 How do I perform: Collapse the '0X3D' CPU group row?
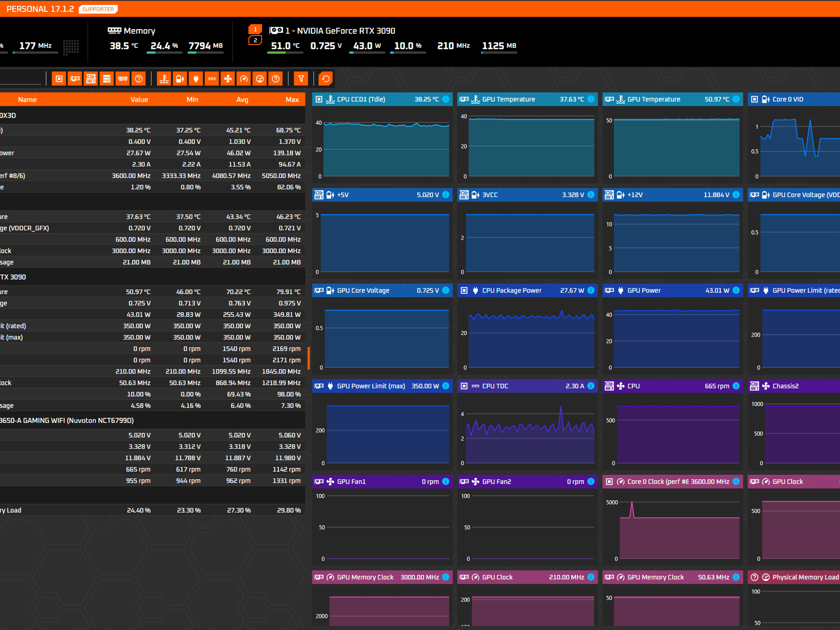153,116
